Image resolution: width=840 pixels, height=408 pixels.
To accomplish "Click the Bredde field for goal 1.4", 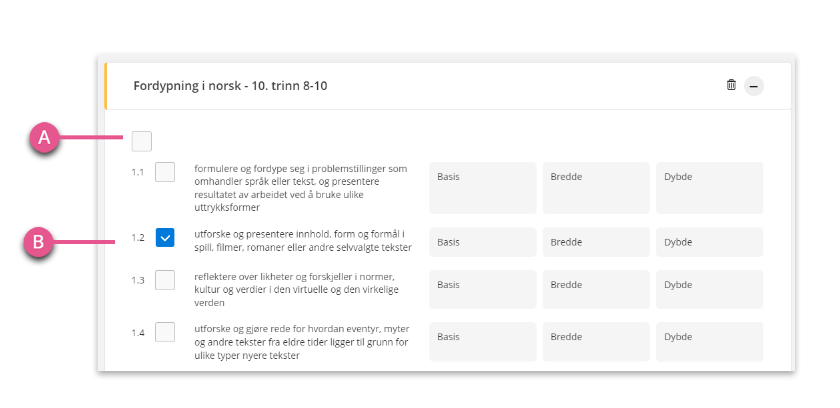I will pyautogui.click(x=596, y=342).
